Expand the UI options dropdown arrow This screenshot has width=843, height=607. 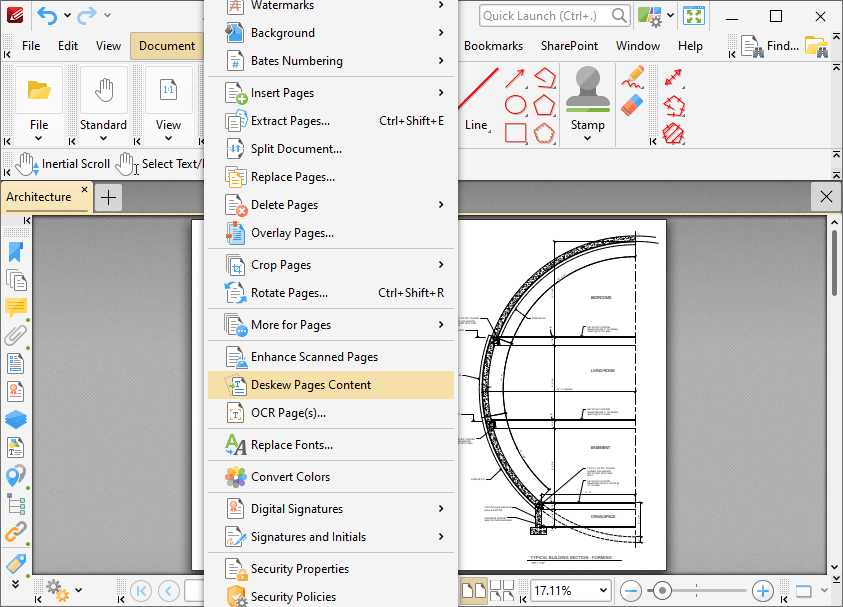(x=670, y=16)
